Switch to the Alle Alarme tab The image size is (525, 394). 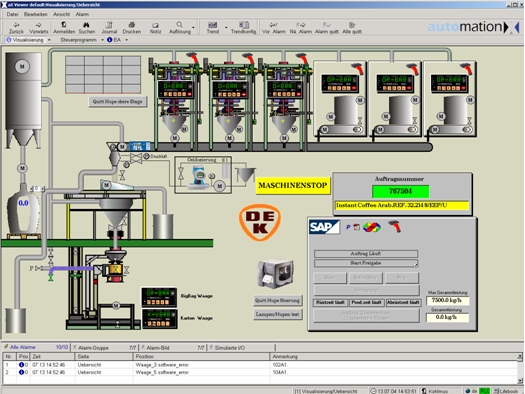click(x=36, y=347)
